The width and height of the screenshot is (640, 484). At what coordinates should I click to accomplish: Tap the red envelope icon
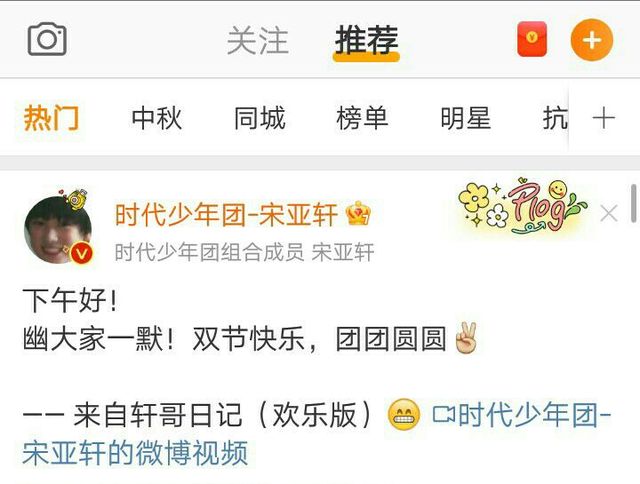(532, 39)
